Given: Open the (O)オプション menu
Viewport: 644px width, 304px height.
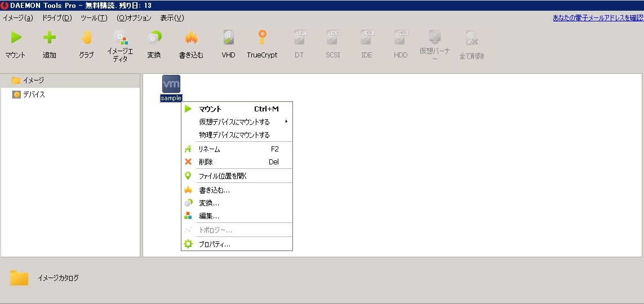Looking at the screenshot, I should coord(134,18).
